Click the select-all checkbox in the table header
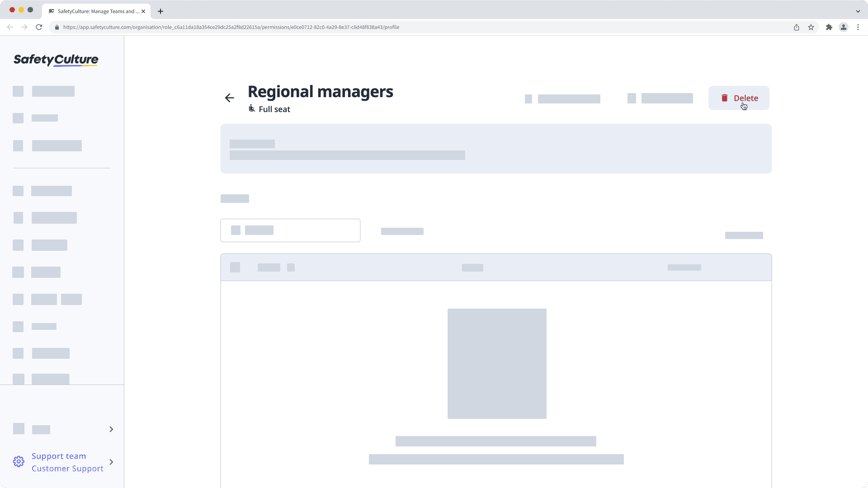Image resolution: width=868 pixels, height=488 pixels. click(235, 267)
